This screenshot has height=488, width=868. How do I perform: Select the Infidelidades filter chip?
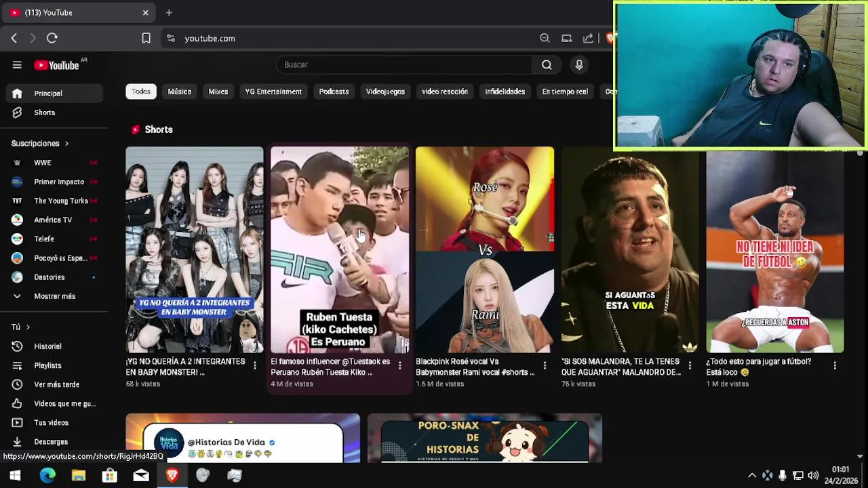[x=505, y=91]
